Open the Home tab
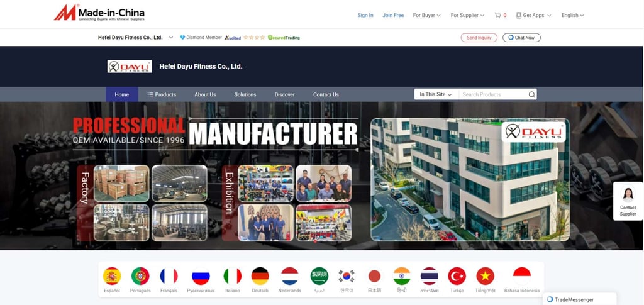 point(122,94)
